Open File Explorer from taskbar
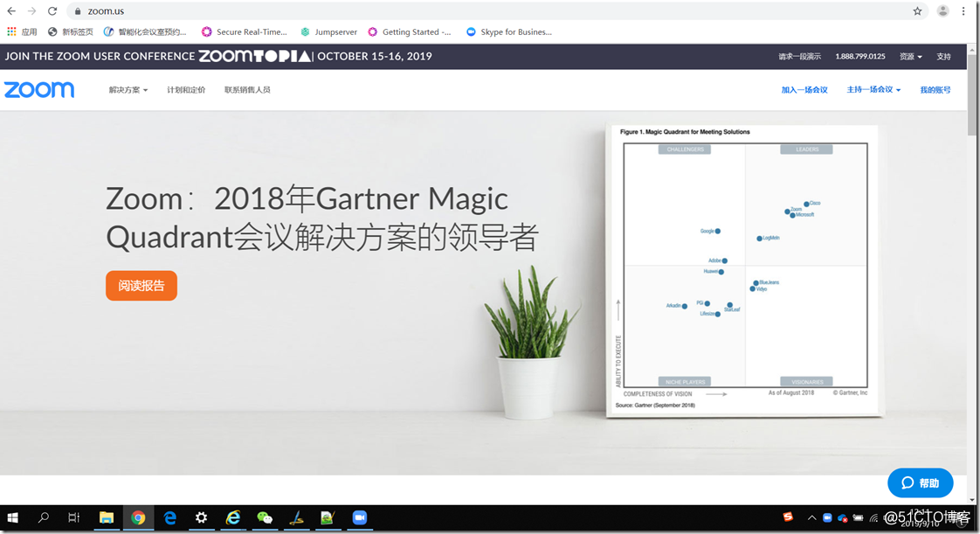 [x=107, y=517]
